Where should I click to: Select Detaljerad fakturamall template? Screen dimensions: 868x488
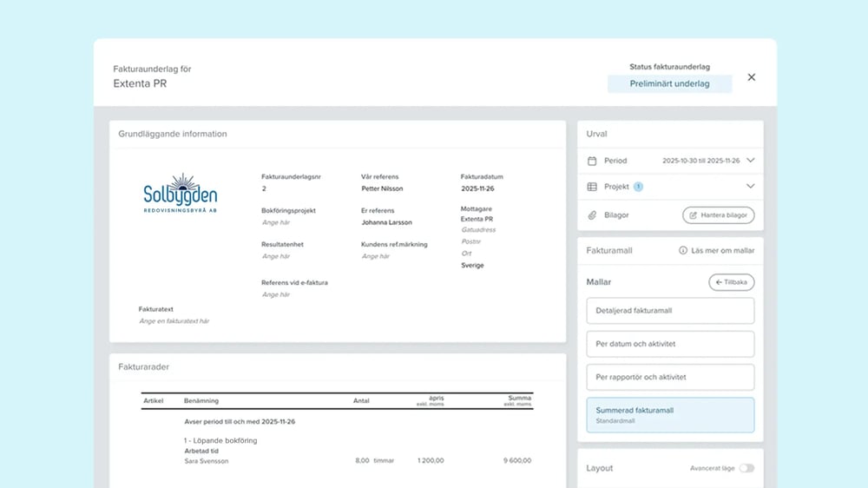point(670,311)
